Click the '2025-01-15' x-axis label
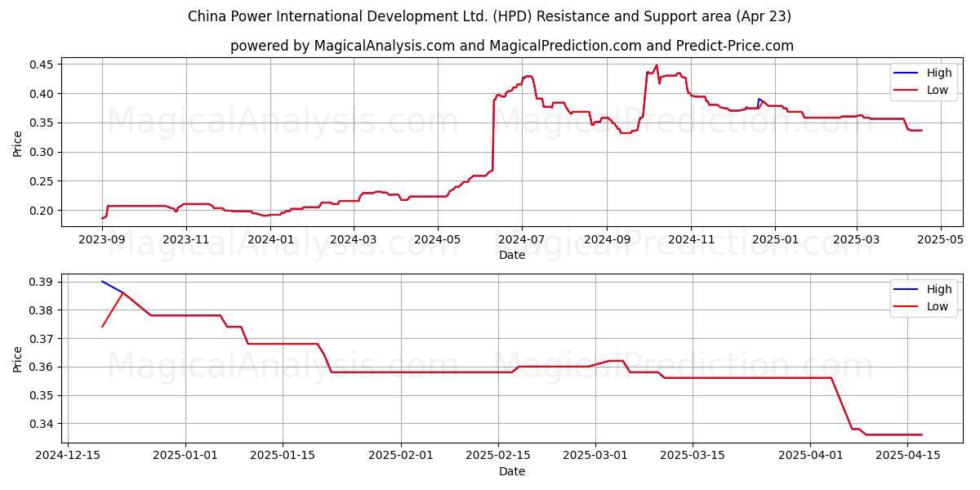Image resolution: width=980 pixels, height=490 pixels. (283, 456)
